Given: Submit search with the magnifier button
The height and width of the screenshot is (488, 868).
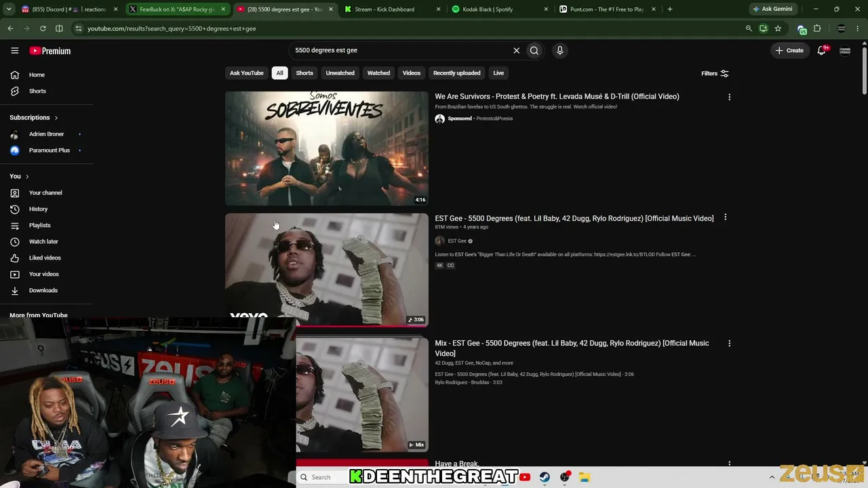Looking at the screenshot, I should click(x=534, y=50).
